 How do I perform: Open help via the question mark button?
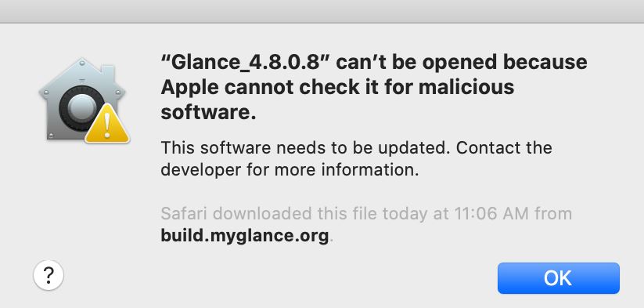coord(49,276)
